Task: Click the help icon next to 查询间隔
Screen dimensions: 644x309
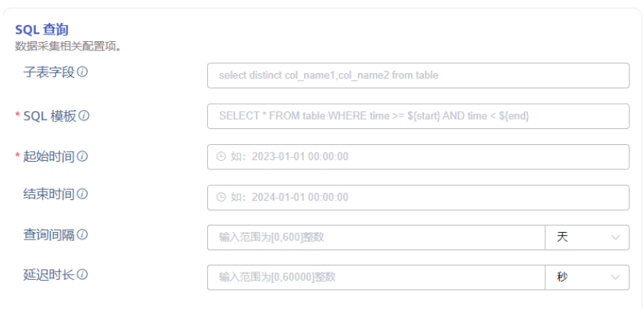Action: (x=82, y=235)
